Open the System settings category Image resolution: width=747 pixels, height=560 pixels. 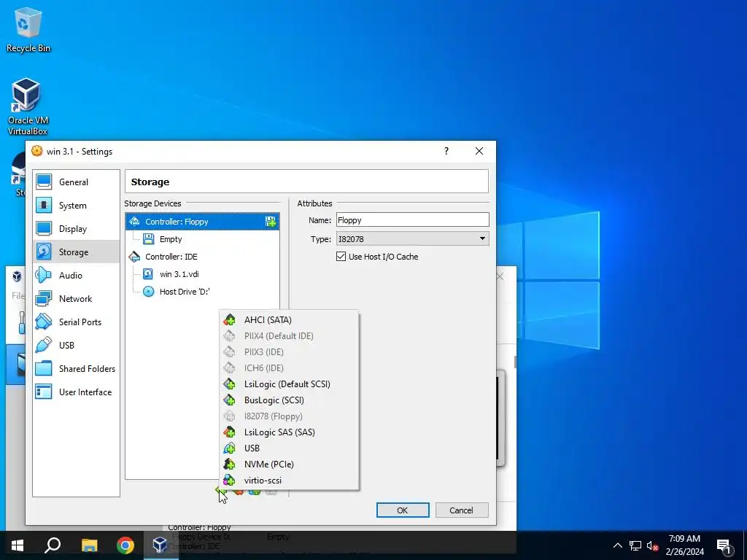coord(76,205)
